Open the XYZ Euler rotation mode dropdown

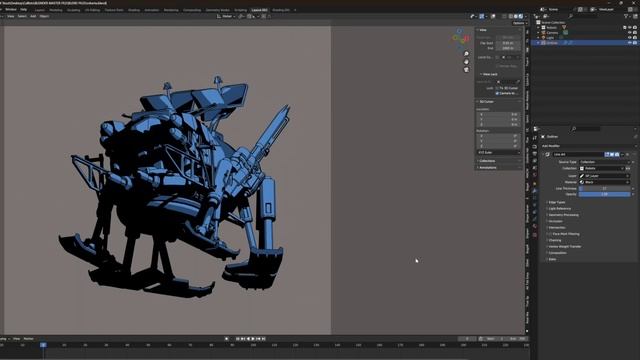(x=498, y=152)
